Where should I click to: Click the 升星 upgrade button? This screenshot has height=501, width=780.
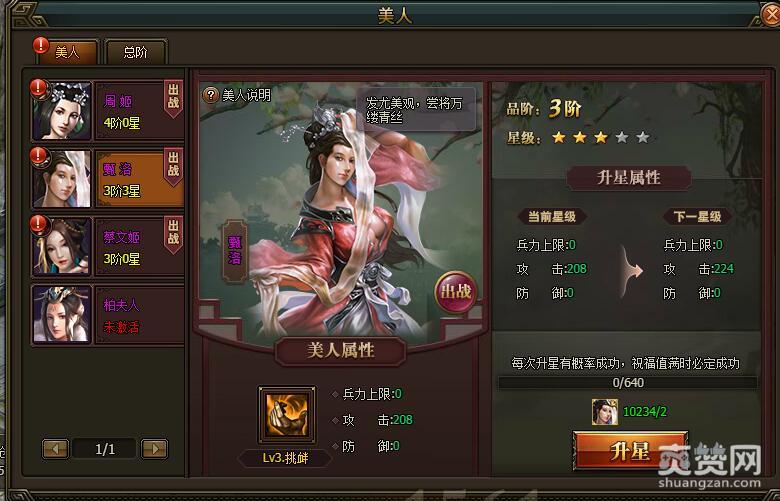coord(630,451)
